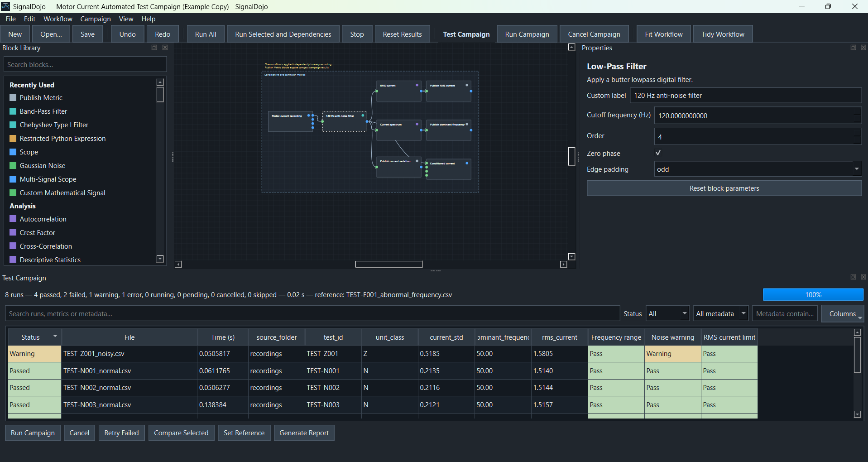Click the 100% campaign progress bar
This screenshot has height=462, width=868.
(813, 295)
